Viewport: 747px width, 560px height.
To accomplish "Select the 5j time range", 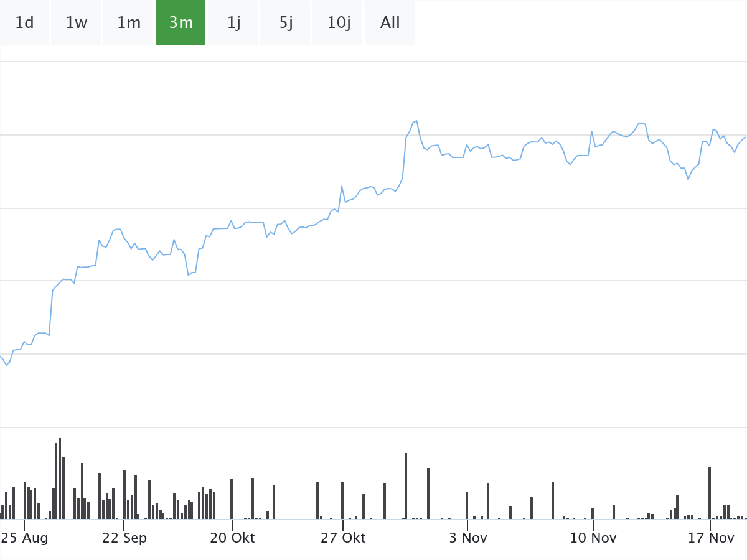I will (286, 23).
